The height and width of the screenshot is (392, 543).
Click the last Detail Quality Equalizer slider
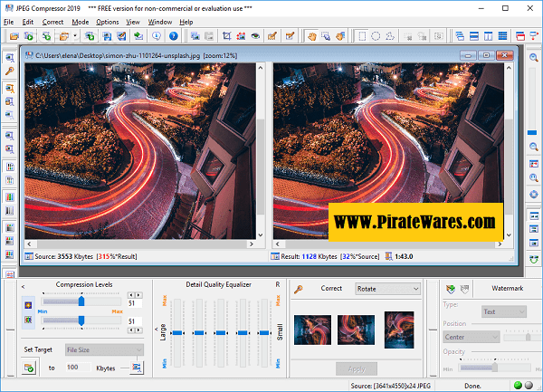[x=264, y=333]
